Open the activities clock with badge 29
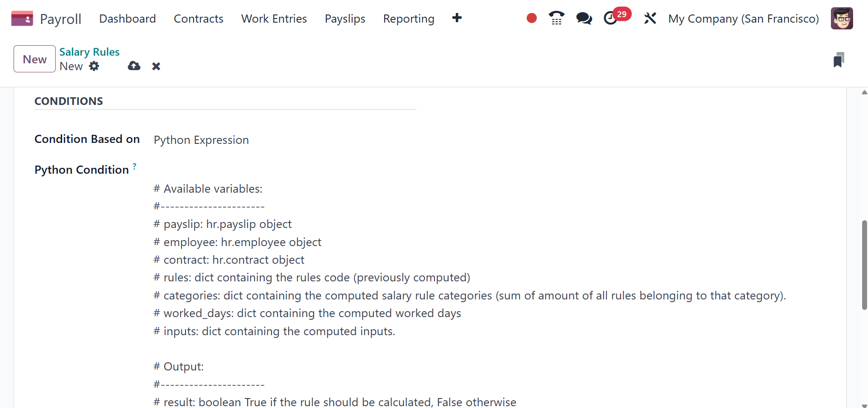This screenshot has height=408, width=868. coord(611,18)
